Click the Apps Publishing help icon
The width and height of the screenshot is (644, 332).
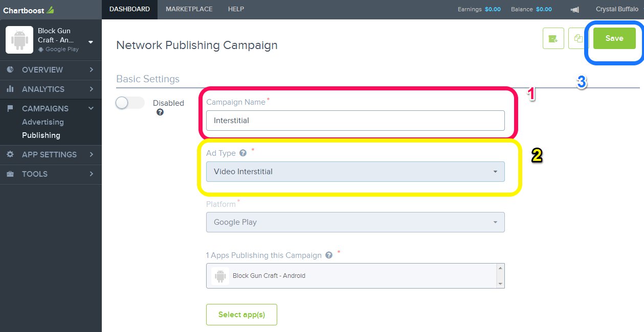(329, 255)
